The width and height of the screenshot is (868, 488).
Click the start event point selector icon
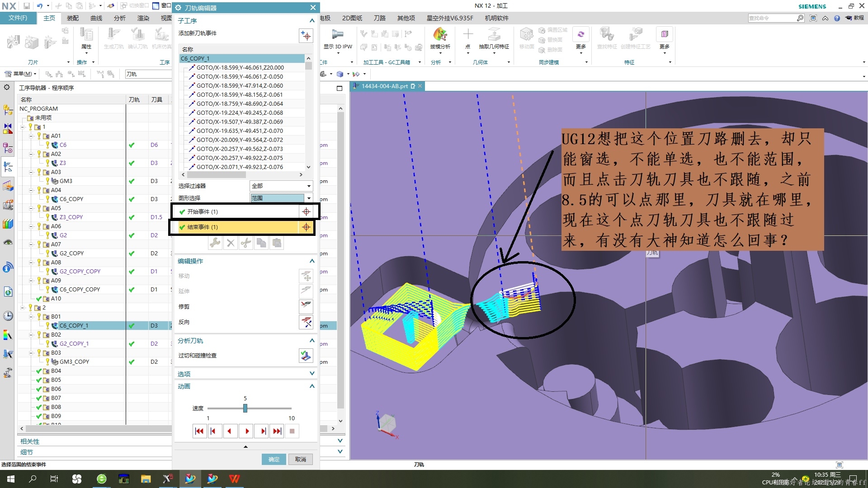(306, 211)
